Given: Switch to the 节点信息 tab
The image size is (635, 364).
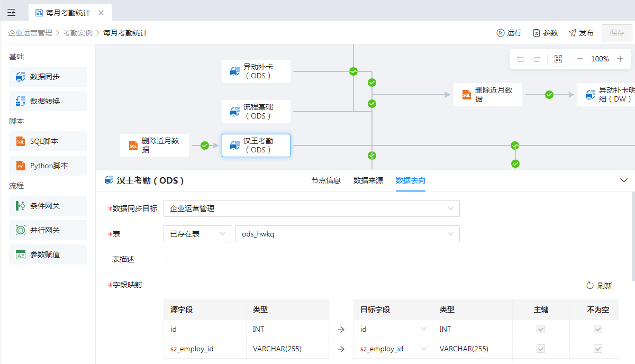Looking at the screenshot, I should pos(326,180).
